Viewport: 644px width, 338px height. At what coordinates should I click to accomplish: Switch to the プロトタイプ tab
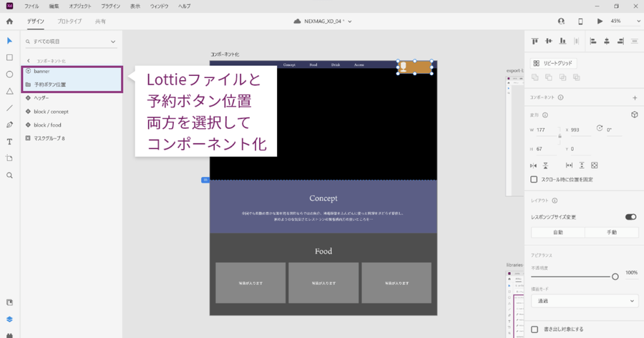click(x=69, y=21)
